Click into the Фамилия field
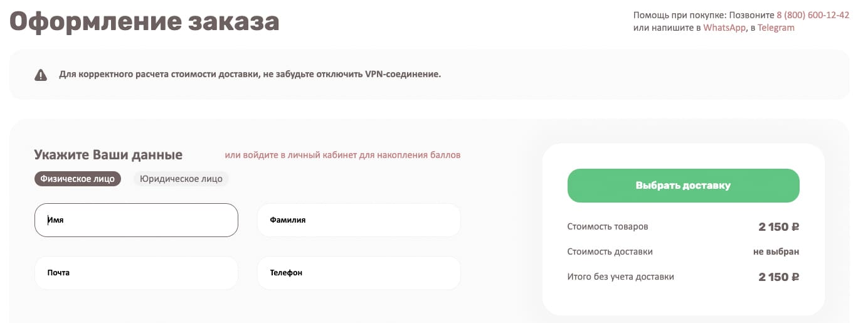The image size is (868, 323). pos(359,220)
